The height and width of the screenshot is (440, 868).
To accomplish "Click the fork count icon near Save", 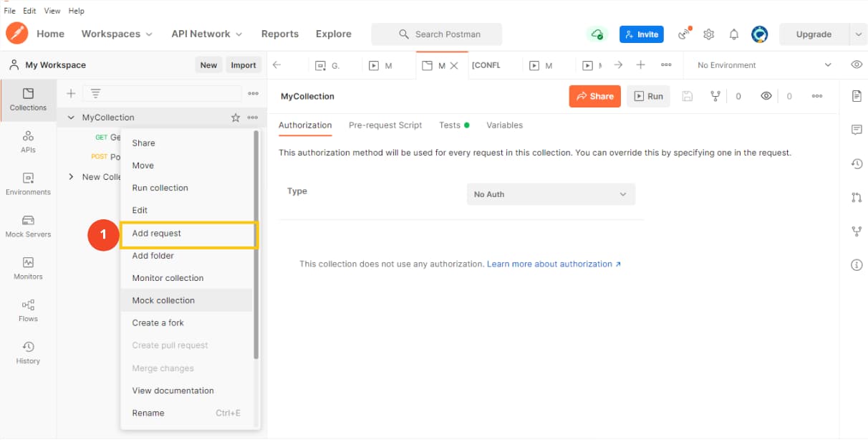I will (715, 95).
